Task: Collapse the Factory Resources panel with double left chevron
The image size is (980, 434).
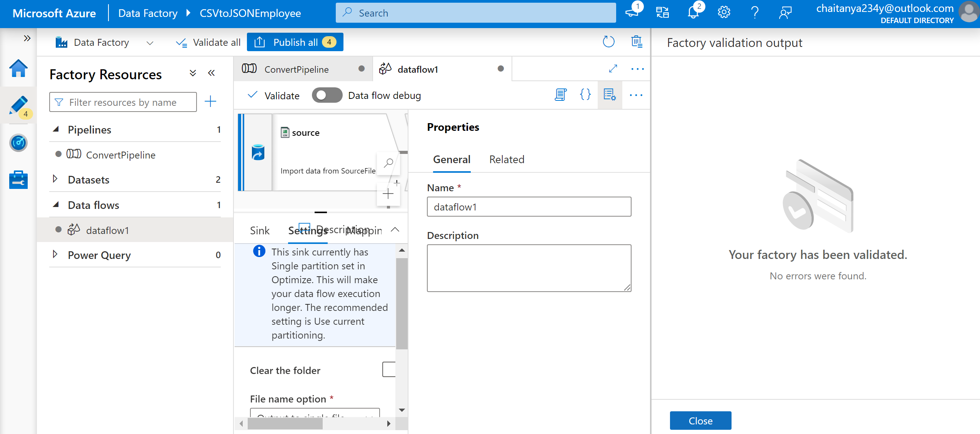Action: 211,73
